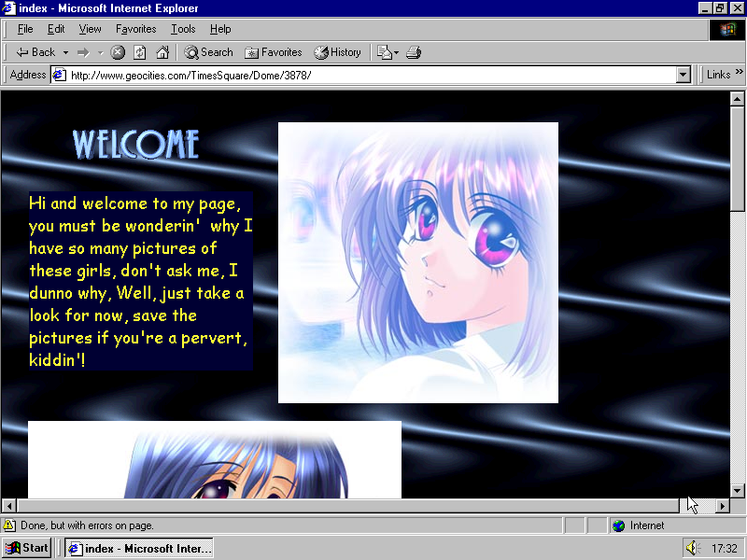Click the vertical scrollbar up arrow
The height and width of the screenshot is (560, 747).
pos(737,99)
